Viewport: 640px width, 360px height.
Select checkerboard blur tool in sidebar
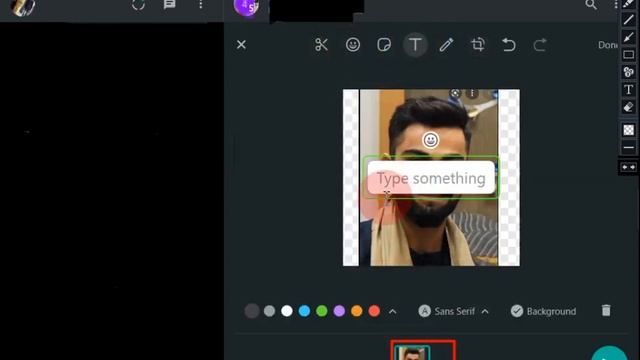(x=629, y=130)
